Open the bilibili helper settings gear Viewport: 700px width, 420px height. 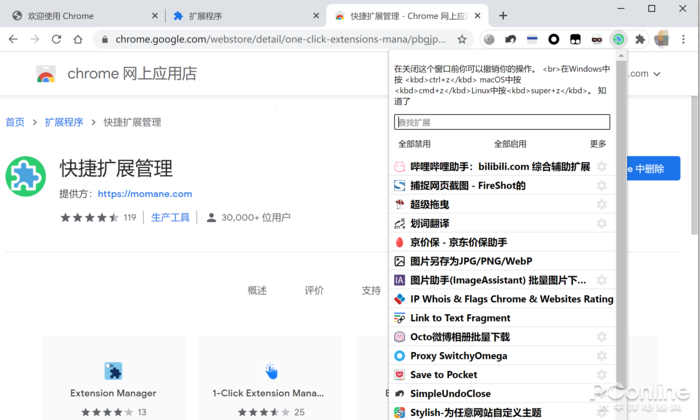[602, 166]
